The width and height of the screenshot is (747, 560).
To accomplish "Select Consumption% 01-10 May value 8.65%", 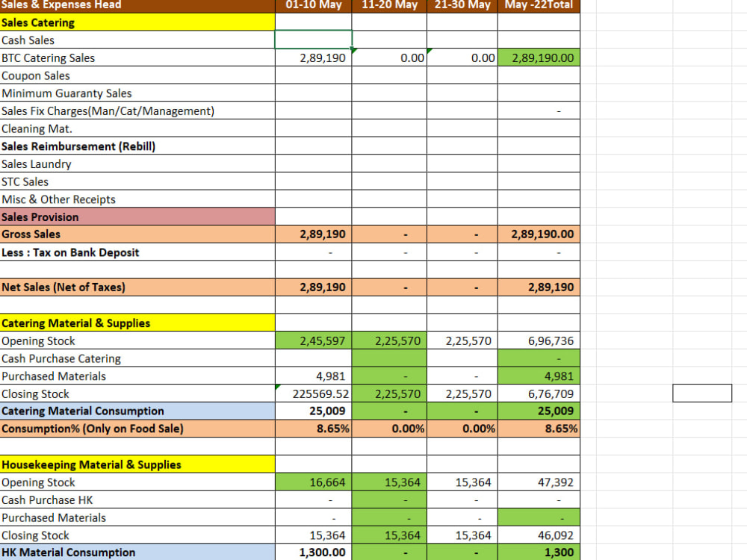I will click(x=314, y=429).
